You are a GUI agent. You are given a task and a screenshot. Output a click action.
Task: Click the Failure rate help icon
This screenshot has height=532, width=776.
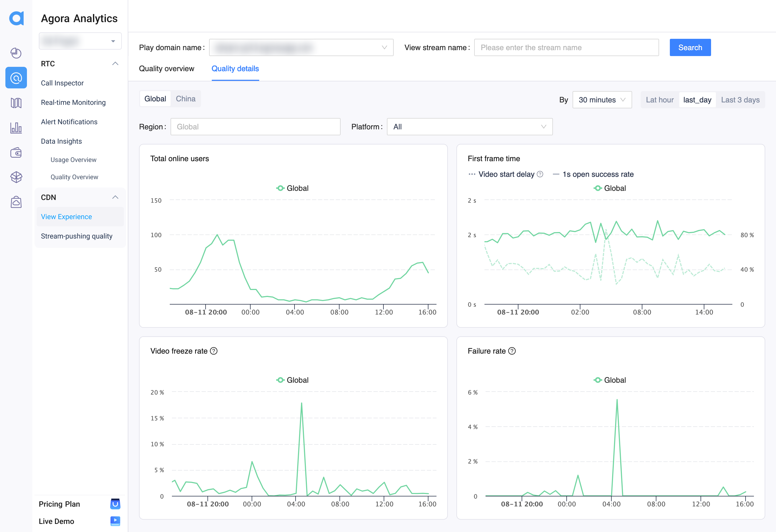[512, 351]
